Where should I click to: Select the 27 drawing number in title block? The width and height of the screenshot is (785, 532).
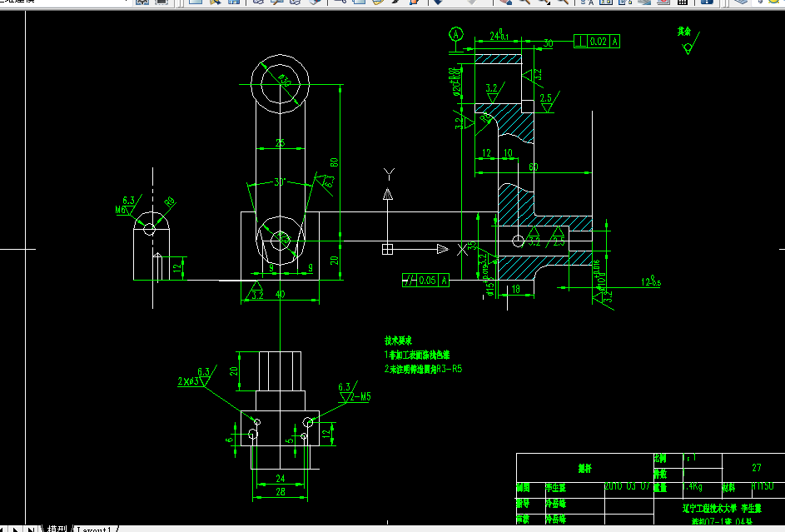(757, 467)
